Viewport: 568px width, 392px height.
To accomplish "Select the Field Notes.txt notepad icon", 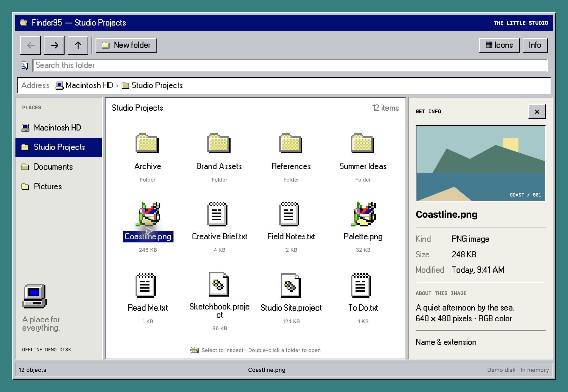I will click(x=289, y=214).
